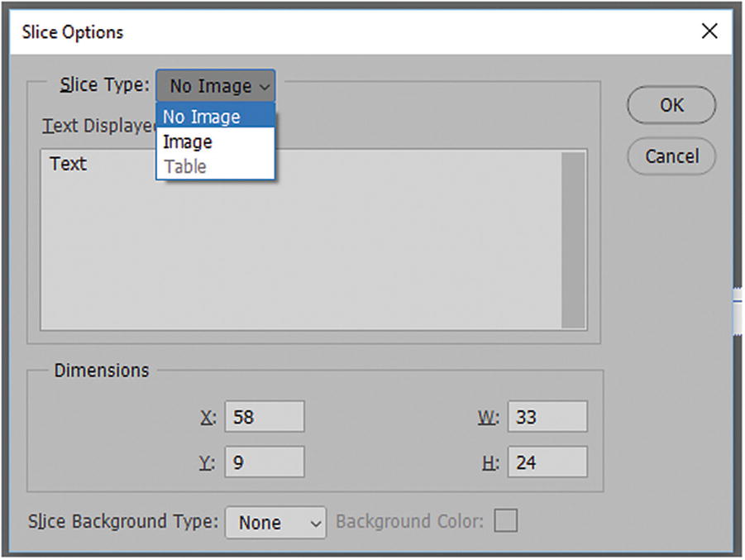
Task: Click the Background Color swatch
Action: click(x=507, y=521)
